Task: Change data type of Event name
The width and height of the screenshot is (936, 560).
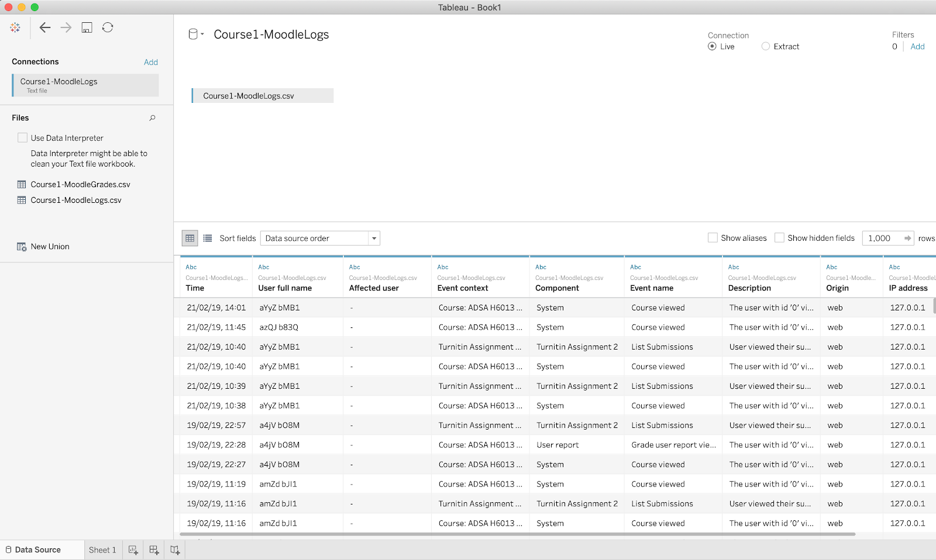Action: pyautogui.click(x=635, y=267)
